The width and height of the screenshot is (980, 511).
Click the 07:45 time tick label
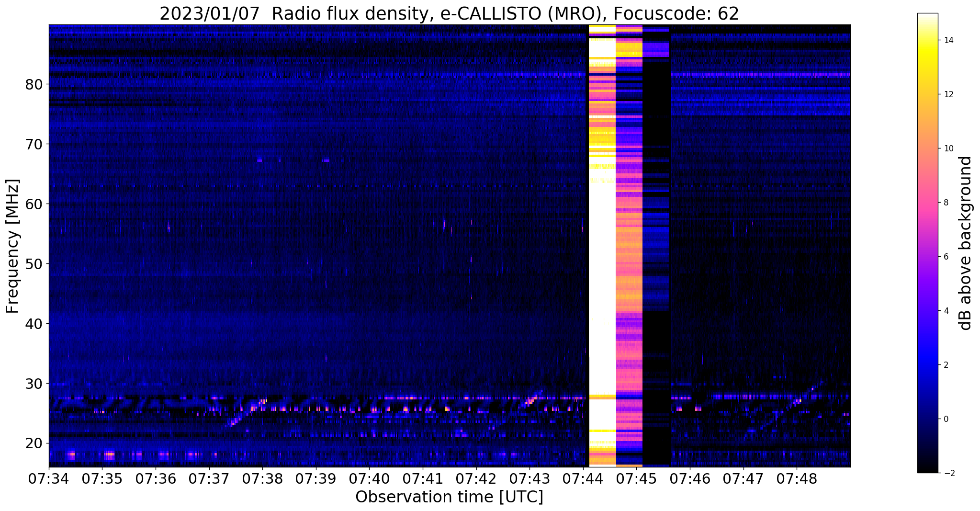[636, 478]
